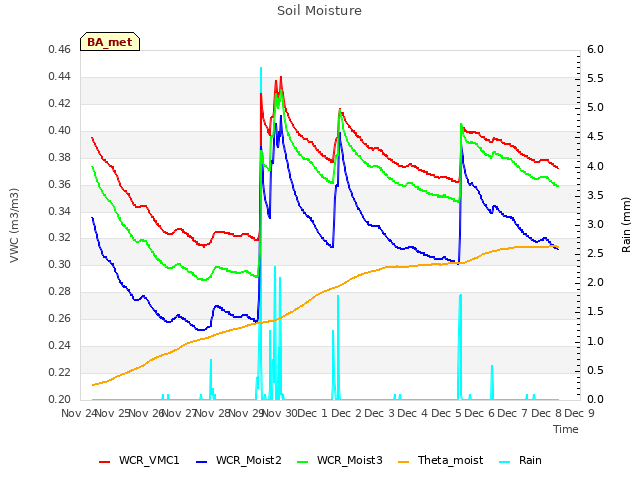
Task: Click the 0.46 left axis tick
Action: [x=60, y=50]
